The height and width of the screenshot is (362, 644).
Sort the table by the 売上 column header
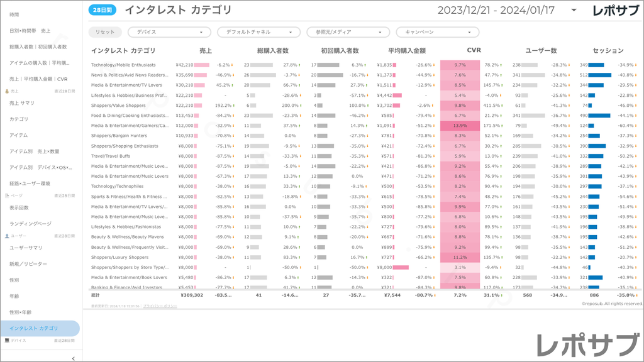click(x=206, y=50)
